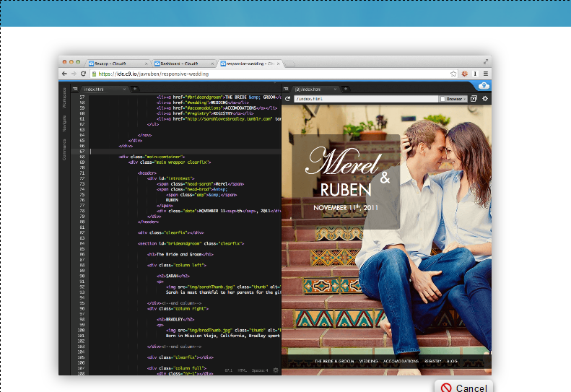Open preview pane tab menu icon
This screenshot has height=392, width=571.
click(x=286, y=89)
